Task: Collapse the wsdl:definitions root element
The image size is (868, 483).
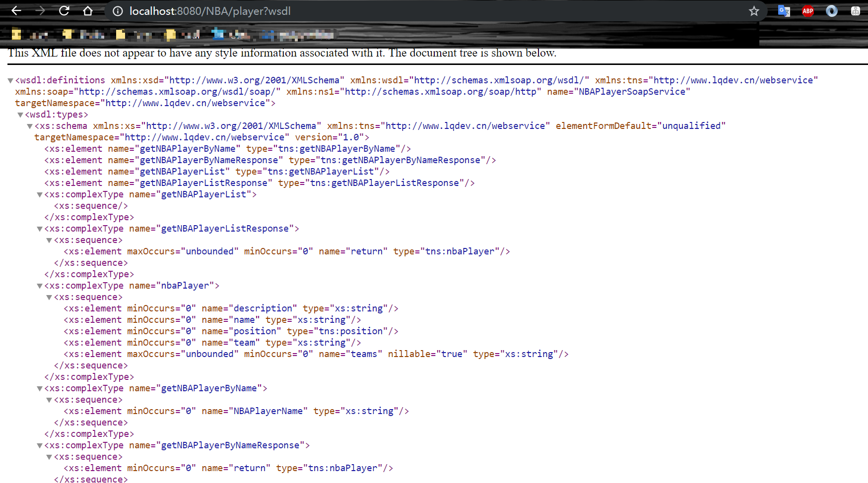Action: (10, 80)
